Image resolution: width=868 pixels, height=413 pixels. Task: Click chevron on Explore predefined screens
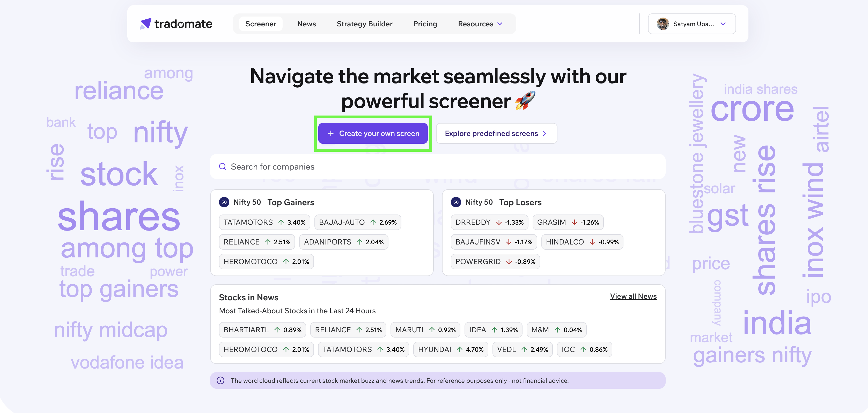coord(544,133)
